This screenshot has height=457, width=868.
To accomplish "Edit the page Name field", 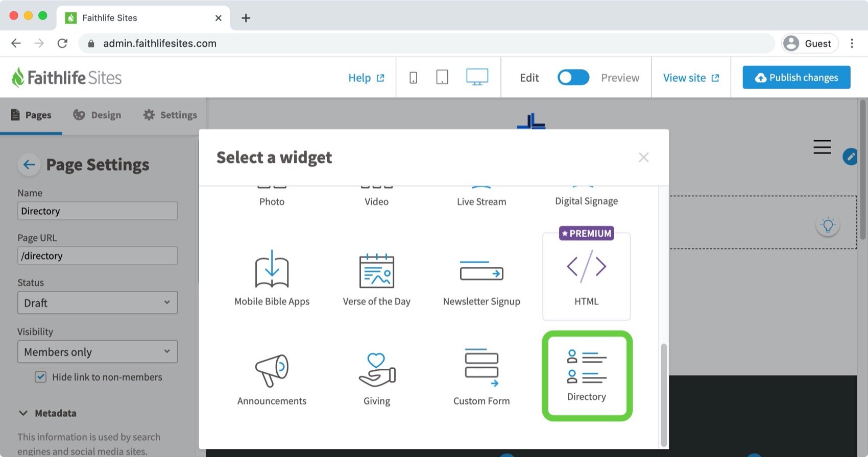I will [98, 211].
